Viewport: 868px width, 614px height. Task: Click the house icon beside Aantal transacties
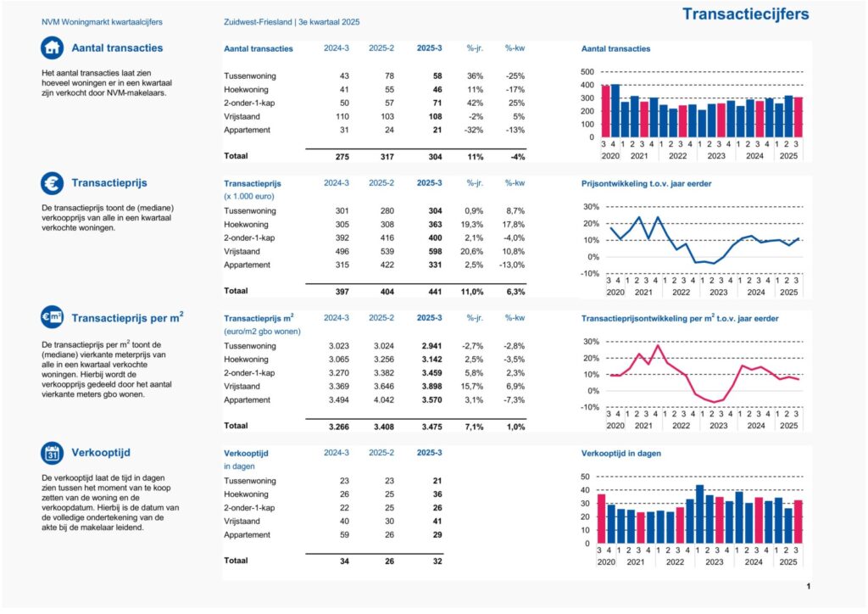point(53,47)
